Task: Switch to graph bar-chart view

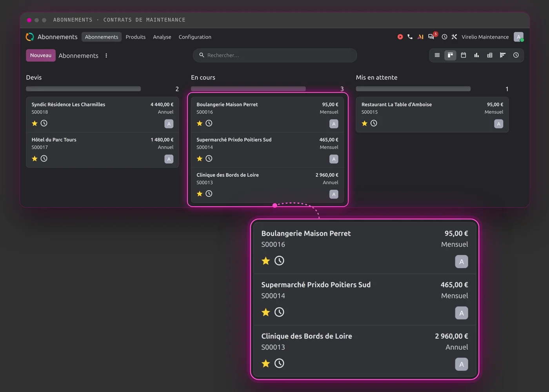Action: click(476, 55)
